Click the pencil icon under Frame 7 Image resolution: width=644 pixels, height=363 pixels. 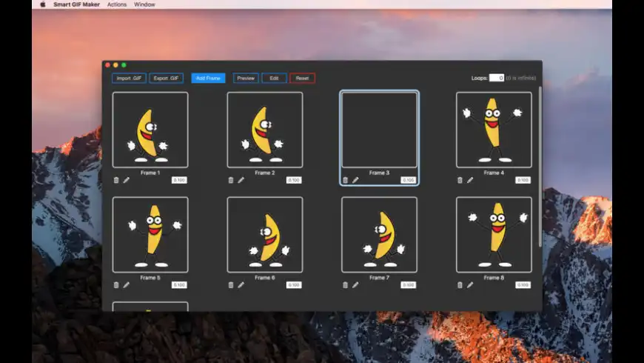[355, 284]
